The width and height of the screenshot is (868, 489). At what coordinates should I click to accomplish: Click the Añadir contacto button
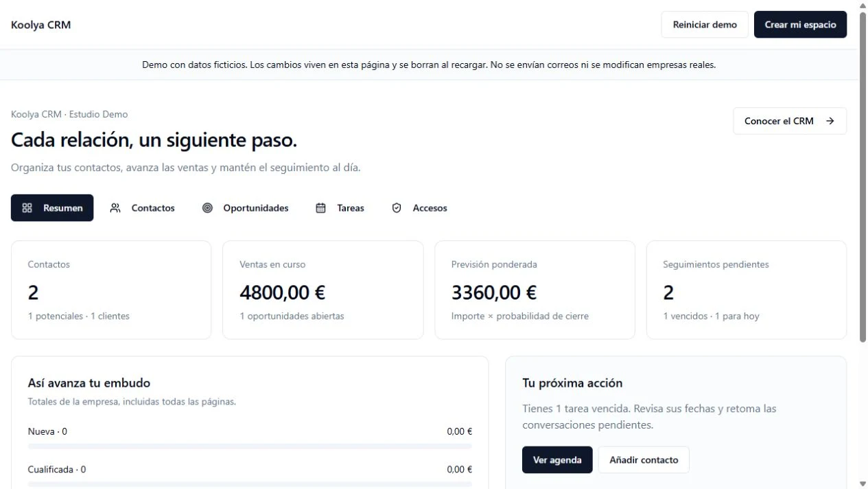(x=644, y=460)
